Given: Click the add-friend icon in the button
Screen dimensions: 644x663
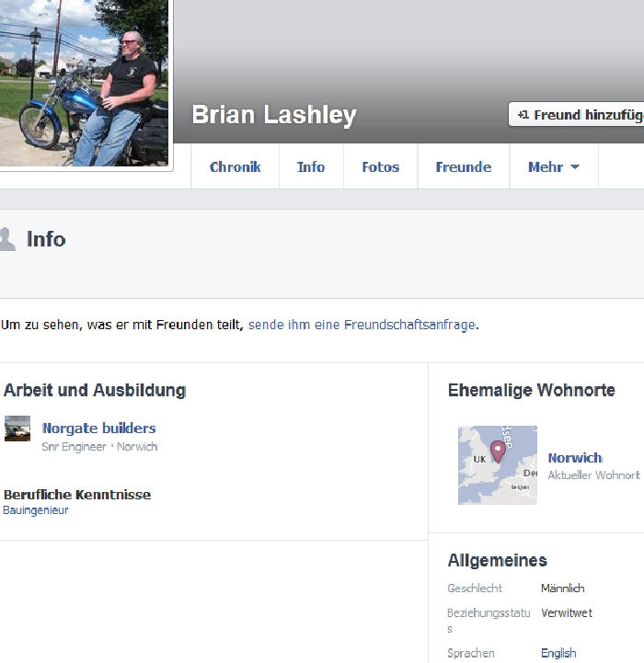Looking at the screenshot, I should 523,115.
